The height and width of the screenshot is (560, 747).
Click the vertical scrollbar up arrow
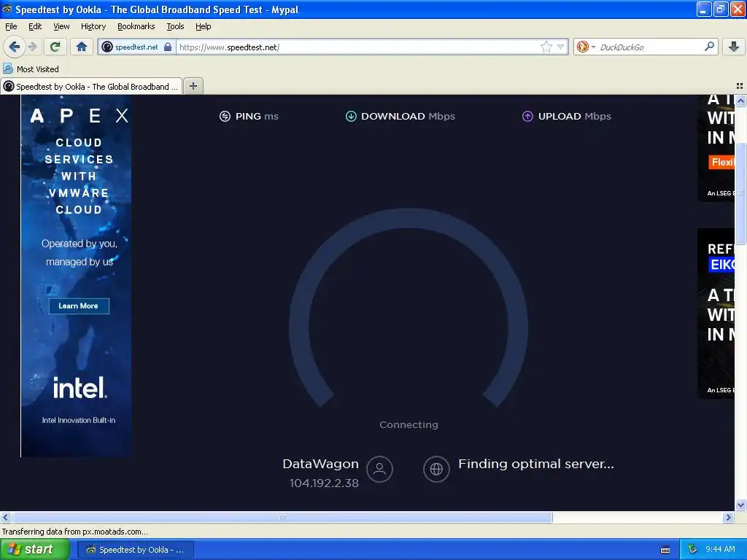click(x=740, y=101)
